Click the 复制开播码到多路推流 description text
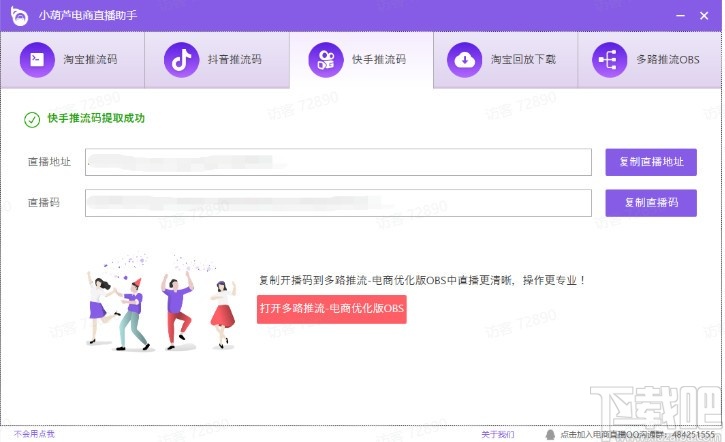The width and height of the screenshot is (725, 442). point(422,280)
